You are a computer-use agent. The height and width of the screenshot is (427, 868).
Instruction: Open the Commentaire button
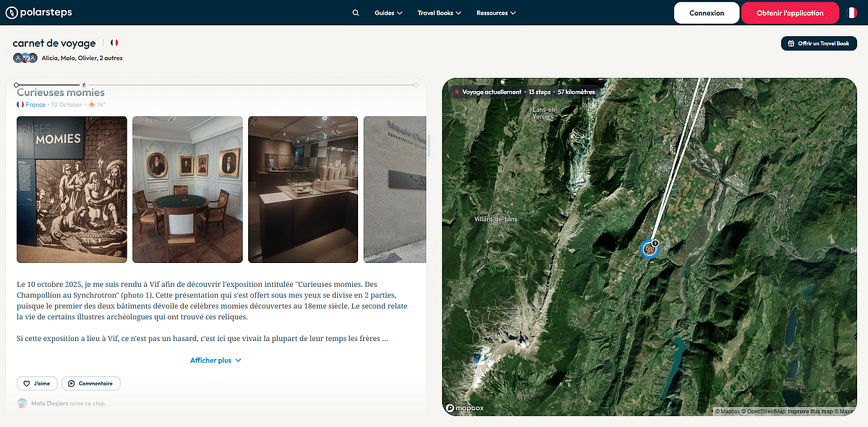pyautogui.click(x=91, y=383)
